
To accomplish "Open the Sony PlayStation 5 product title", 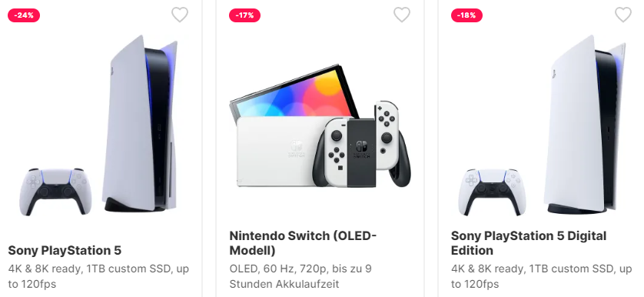I will click(x=65, y=251).
